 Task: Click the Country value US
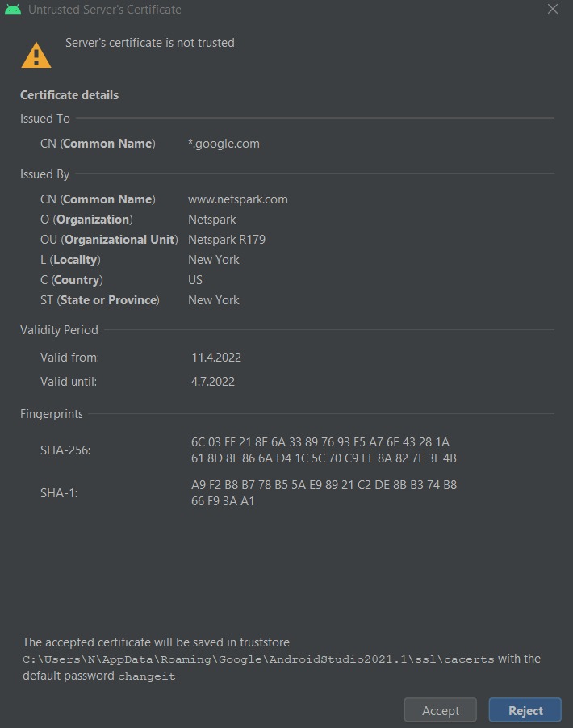(195, 280)
